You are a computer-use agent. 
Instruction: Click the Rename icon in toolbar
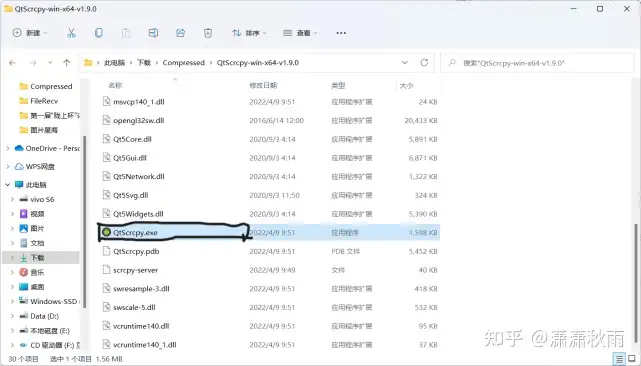[153, 33]
